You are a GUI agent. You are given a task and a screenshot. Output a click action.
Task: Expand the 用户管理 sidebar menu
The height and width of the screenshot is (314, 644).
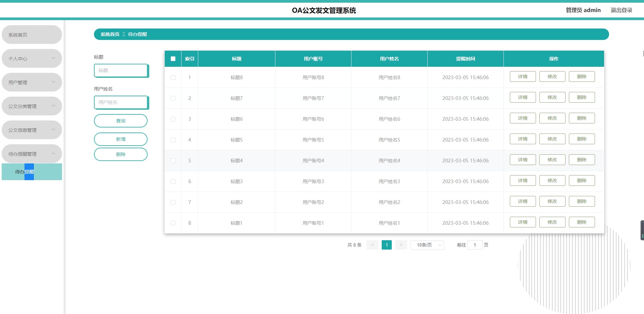pos(32,82)
